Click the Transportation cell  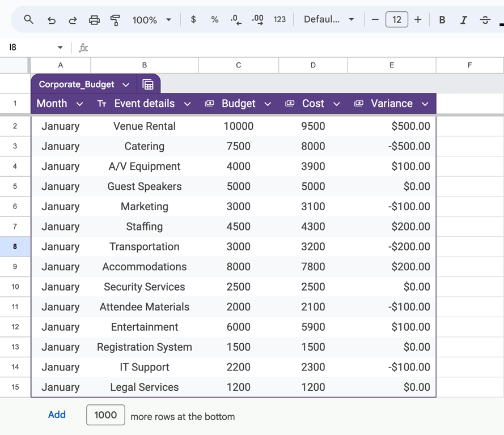[145, 246]
